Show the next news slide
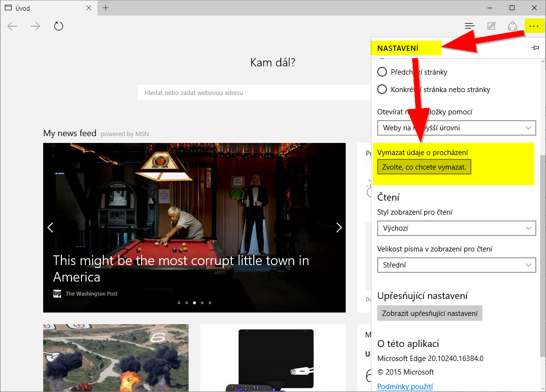This screenshot has width=546, height=392. click(x=339, y=227)
